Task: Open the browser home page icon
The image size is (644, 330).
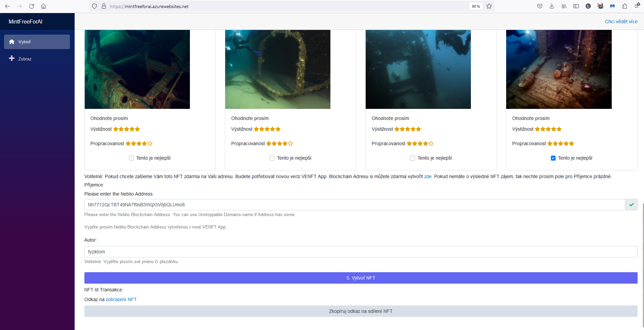Action: [44, 6]
